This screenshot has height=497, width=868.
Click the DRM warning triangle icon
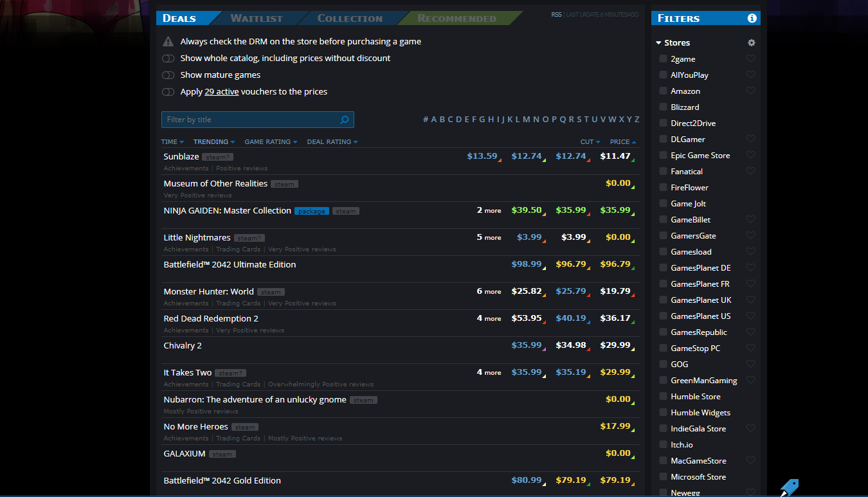click(168, 41)
